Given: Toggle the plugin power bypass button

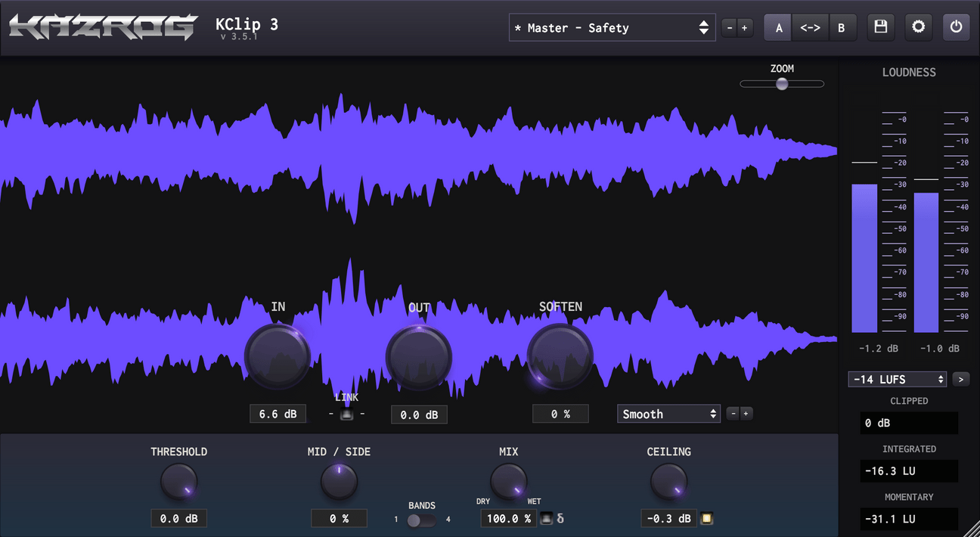Looking at the screenshot, I should click(956, 28).
